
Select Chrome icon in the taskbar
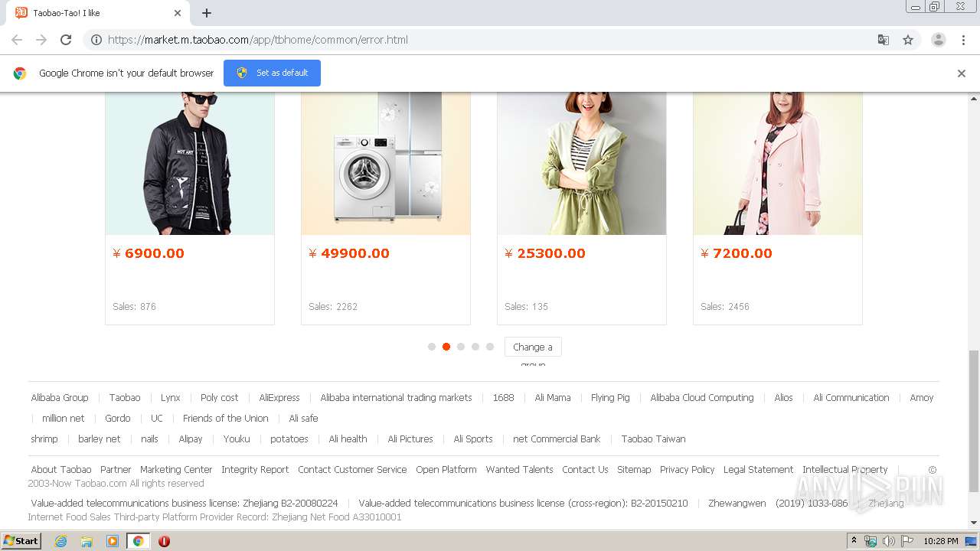tap(138, 541)
